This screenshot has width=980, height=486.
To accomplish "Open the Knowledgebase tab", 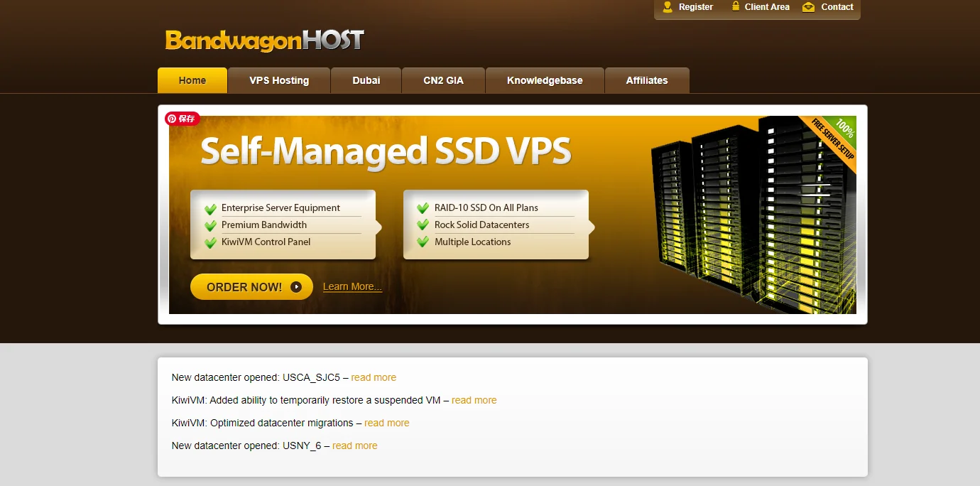I will (545, 80).
